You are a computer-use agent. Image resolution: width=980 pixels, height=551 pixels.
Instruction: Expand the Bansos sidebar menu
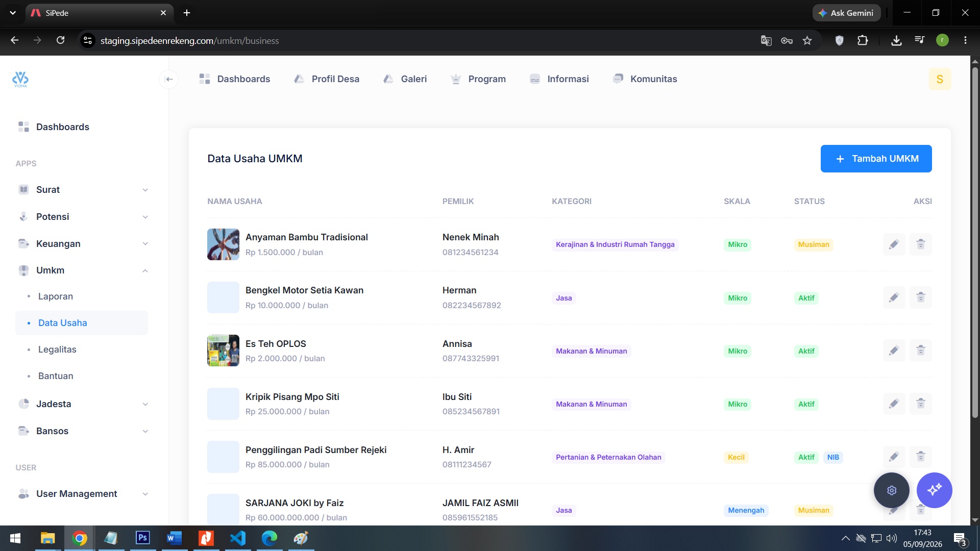[82, 431]
